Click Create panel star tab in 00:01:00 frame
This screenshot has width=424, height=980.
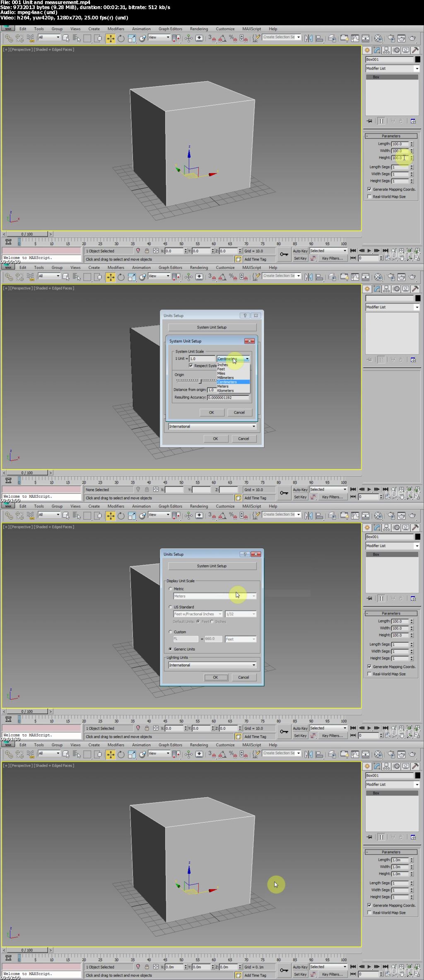[x=367, y=289]
